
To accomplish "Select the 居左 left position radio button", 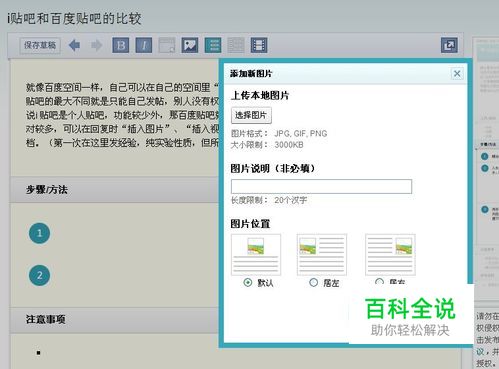I will pyautogui.click(x=313, y=283).
